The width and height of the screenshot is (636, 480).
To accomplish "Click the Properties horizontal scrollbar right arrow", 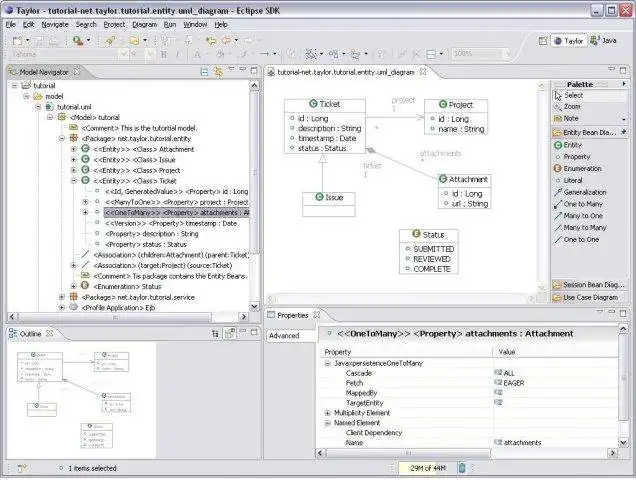I will pos(612,453).
